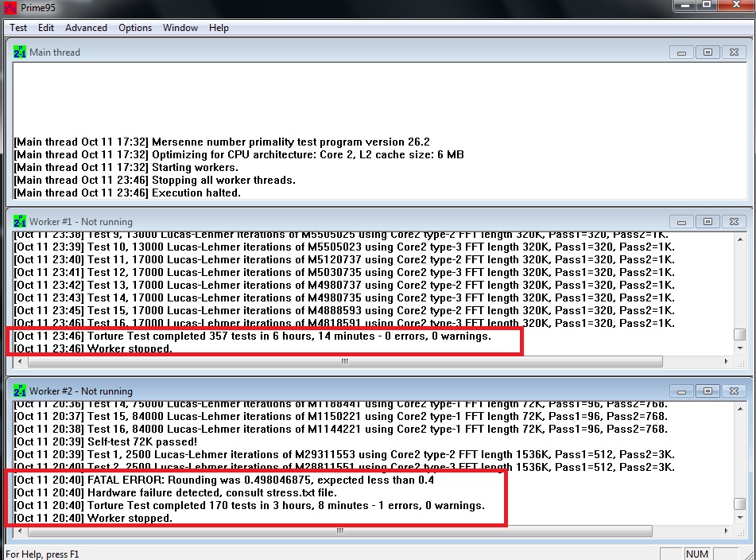Click 'For Help, press F1' status text
The height and width of the screenshot is (560, 756).
(42, 554)
